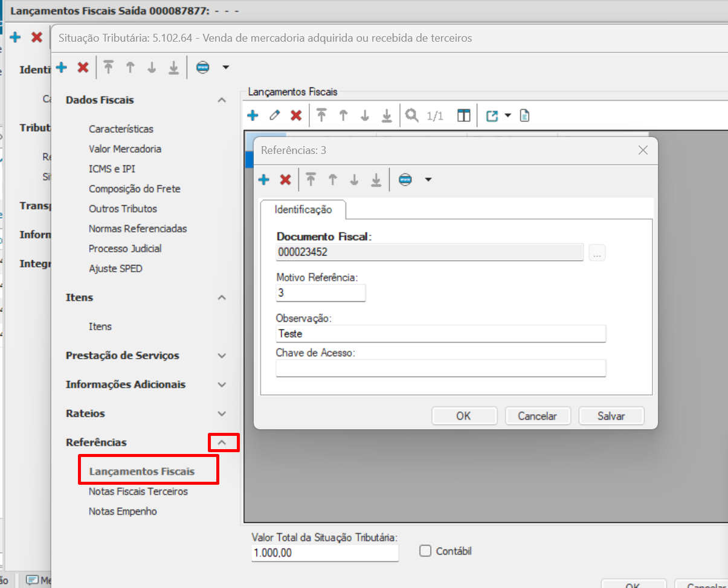Expand the Rateios section

pyautogui.click(x=222, y=414)
